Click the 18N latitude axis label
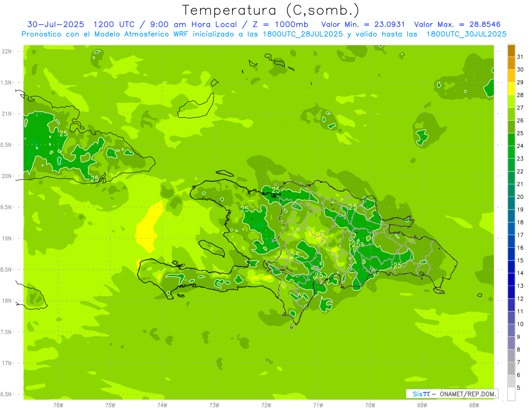Image resolution: width=532 pixels, height=411 pixels. [7, 301]
